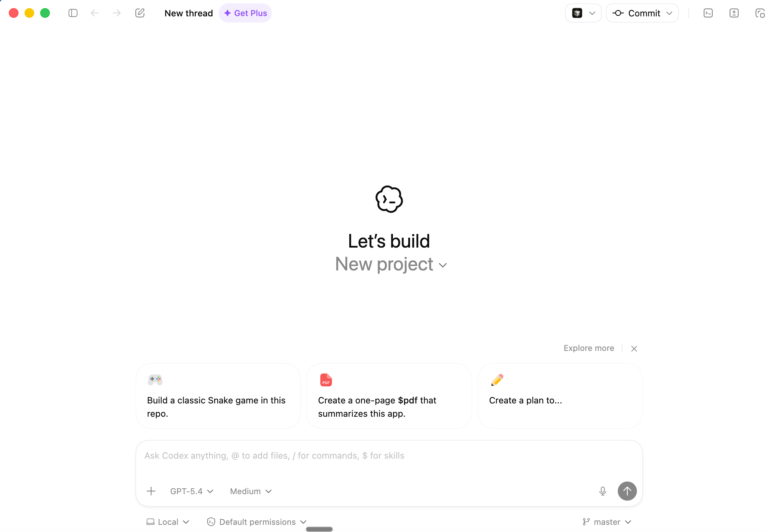Click the microphone dictation icon
This screenshot has width=773, height=532.
(x=603, y=491)
